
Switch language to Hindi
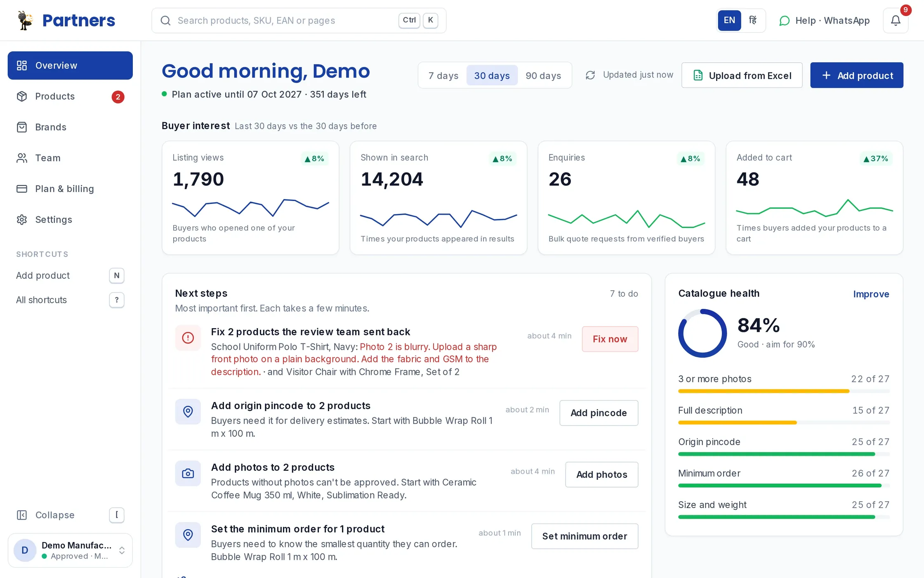(753, 20)
